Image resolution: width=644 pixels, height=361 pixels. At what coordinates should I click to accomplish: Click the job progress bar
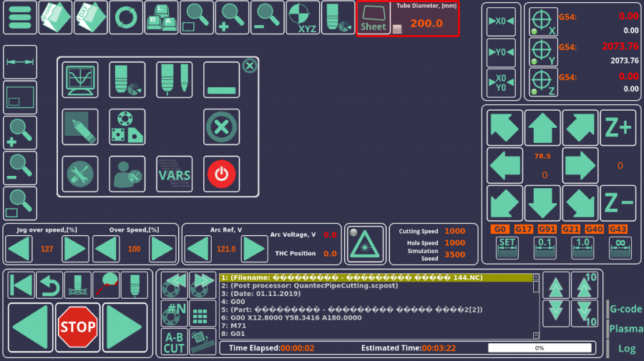pos(540,348)
